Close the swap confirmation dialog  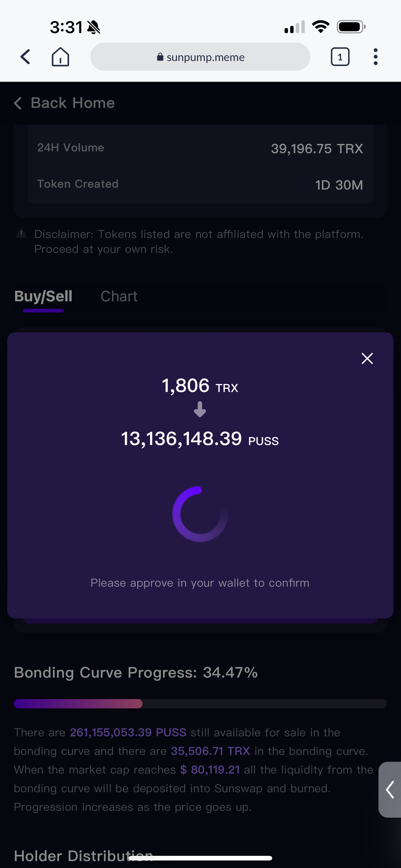coord(367,359)
